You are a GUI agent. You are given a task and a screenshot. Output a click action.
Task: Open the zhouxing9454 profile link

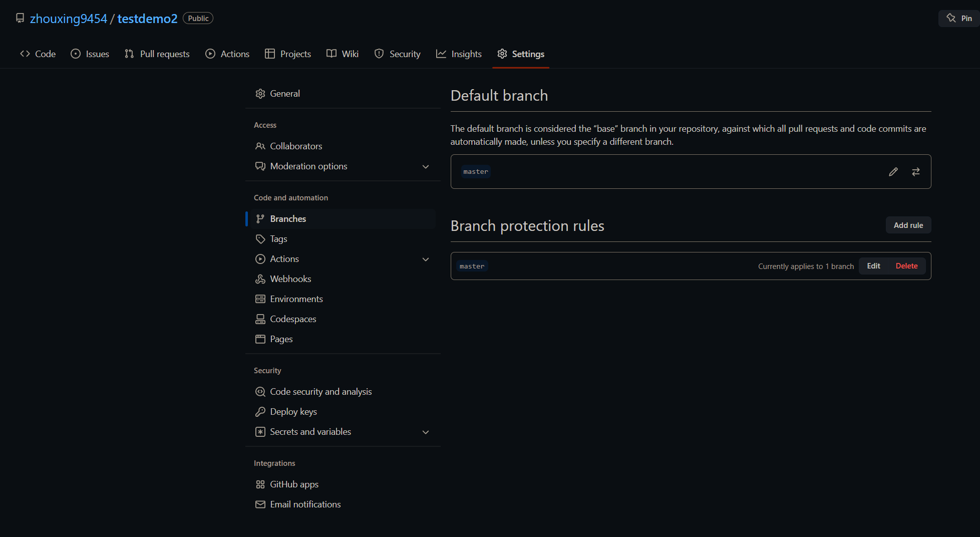point(69,19)
